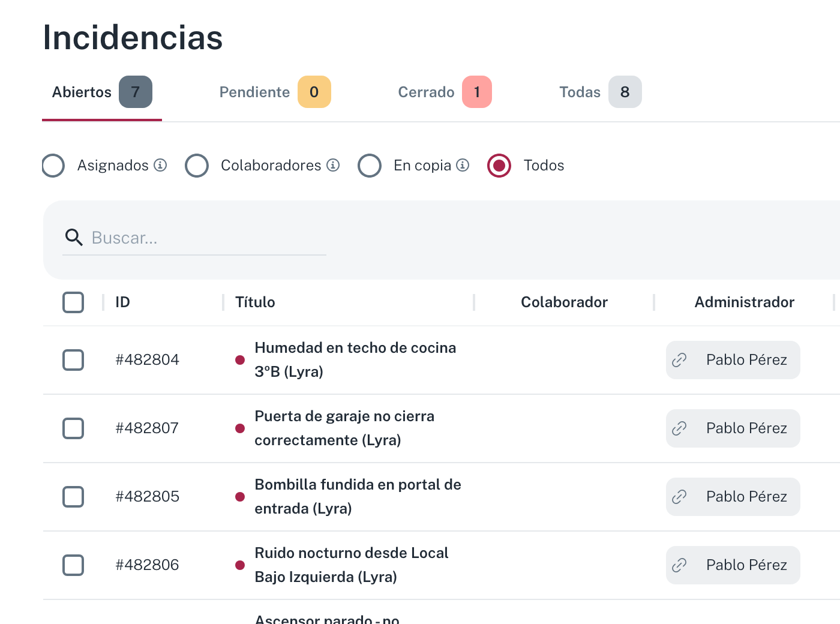Image resolution: width=840 pixels, height=624 pixels.
Task: Open incident 'Humedad en techo de cocina 3ºB'
Action: [x=355, y=360]
